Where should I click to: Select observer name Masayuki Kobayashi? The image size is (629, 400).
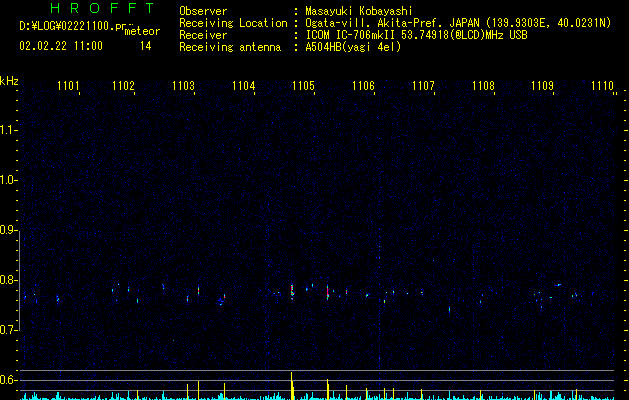tap(359, 11)
